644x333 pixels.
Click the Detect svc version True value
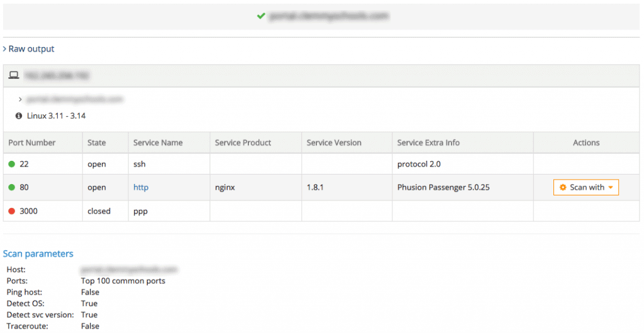tap(89, 315)
